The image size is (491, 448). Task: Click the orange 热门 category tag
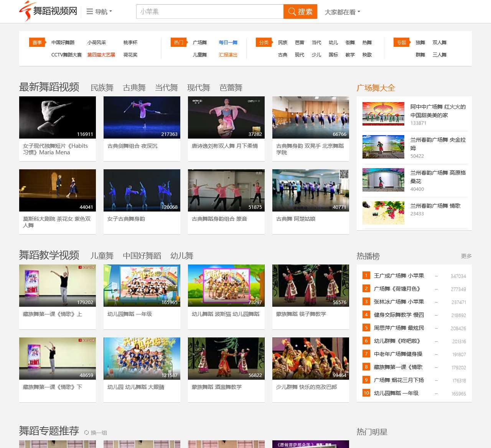(x=179, y=43)
